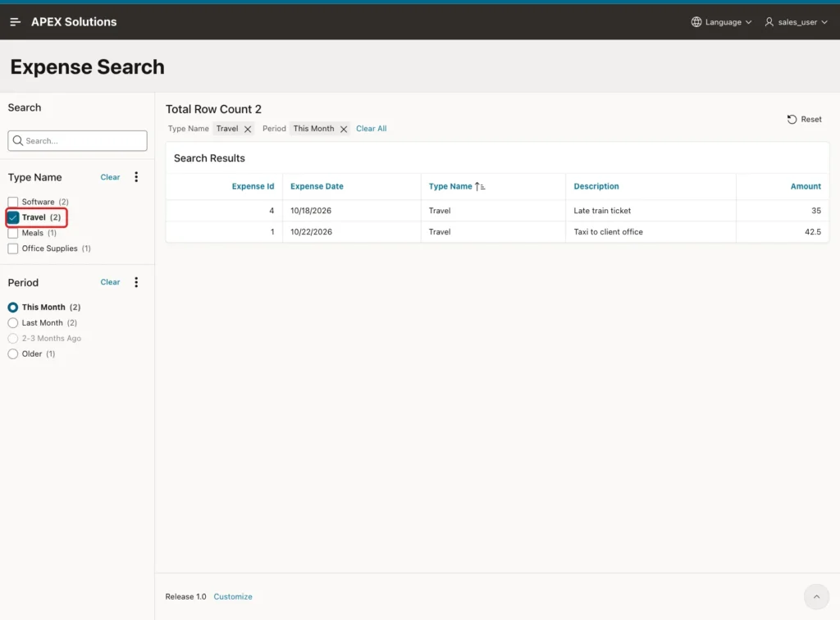840x620 pixels.
Task: Open the hamburger navigation menu icon
Action: point(15,22)
